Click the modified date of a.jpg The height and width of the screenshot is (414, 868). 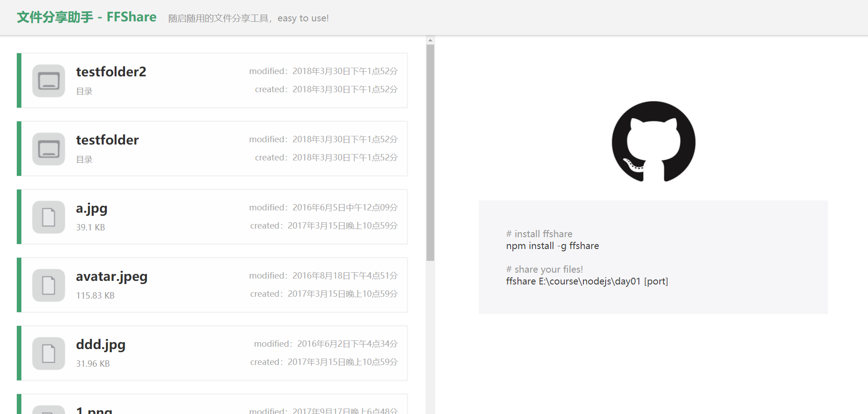pos(323,208)
